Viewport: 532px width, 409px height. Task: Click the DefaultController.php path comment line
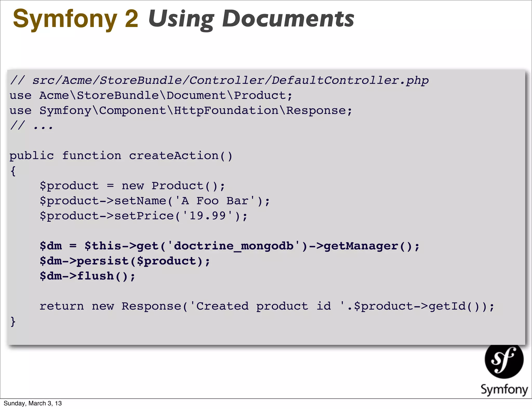219,80
